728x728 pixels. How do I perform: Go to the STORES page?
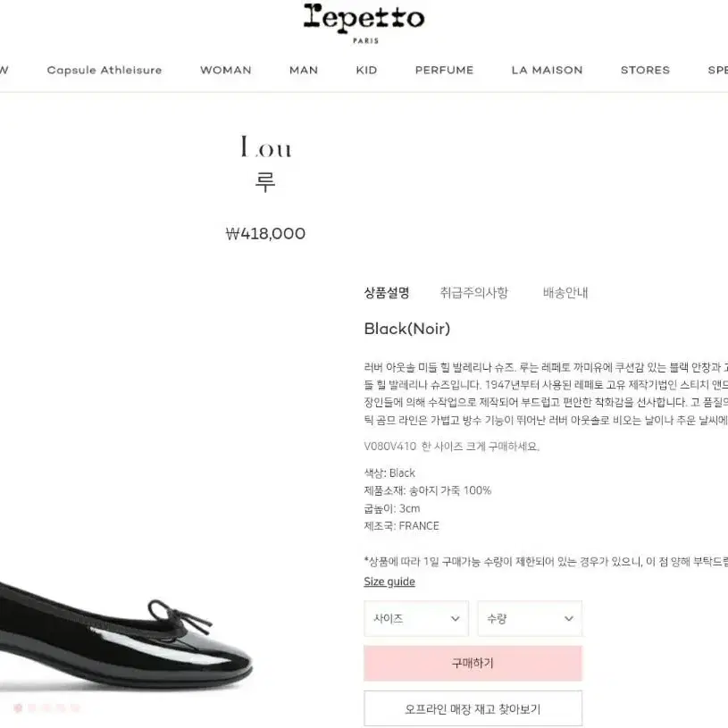click(x=645, y=70)
